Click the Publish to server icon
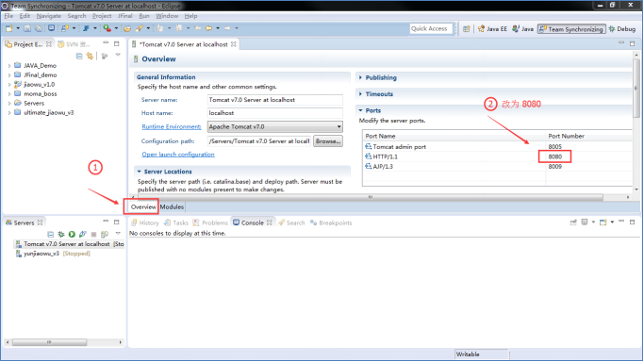This screenshot has width=644, height=362. [x=105, y=234]
